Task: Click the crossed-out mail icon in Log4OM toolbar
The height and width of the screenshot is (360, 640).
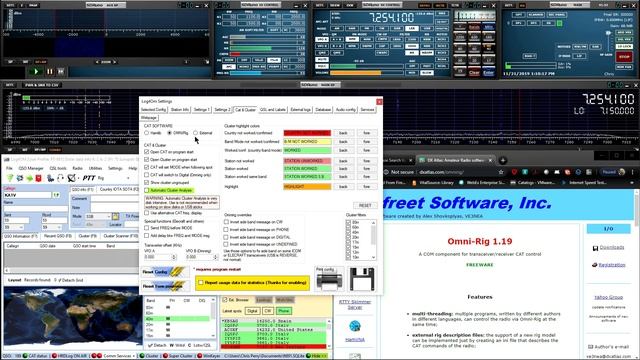Action: 71,178
